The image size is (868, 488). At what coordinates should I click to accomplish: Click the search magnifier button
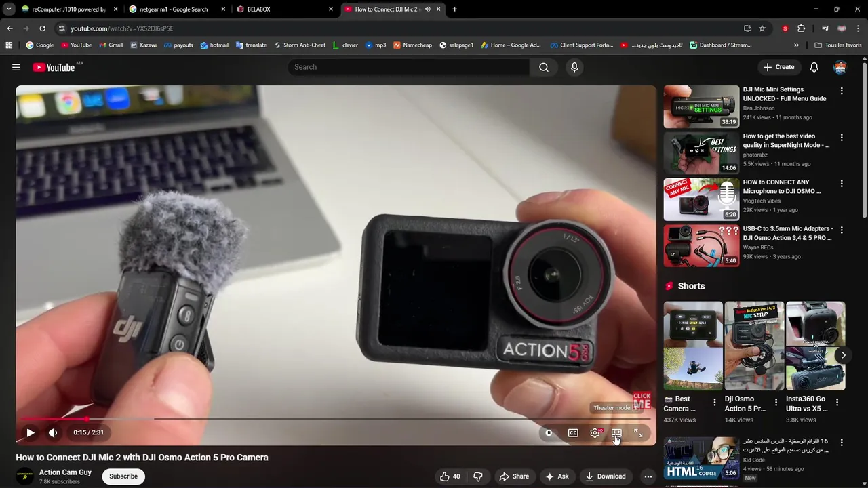[x=544, y=67]
